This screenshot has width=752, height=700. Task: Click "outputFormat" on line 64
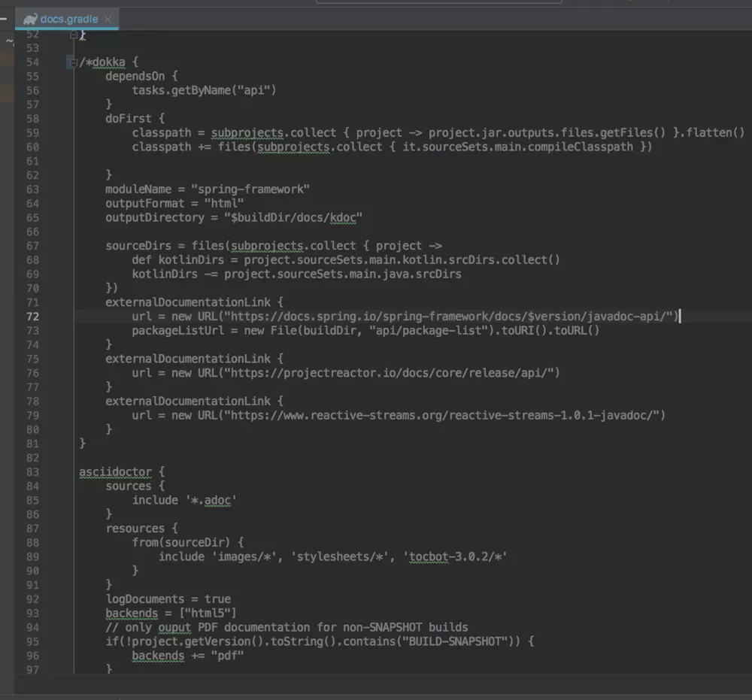145,203
